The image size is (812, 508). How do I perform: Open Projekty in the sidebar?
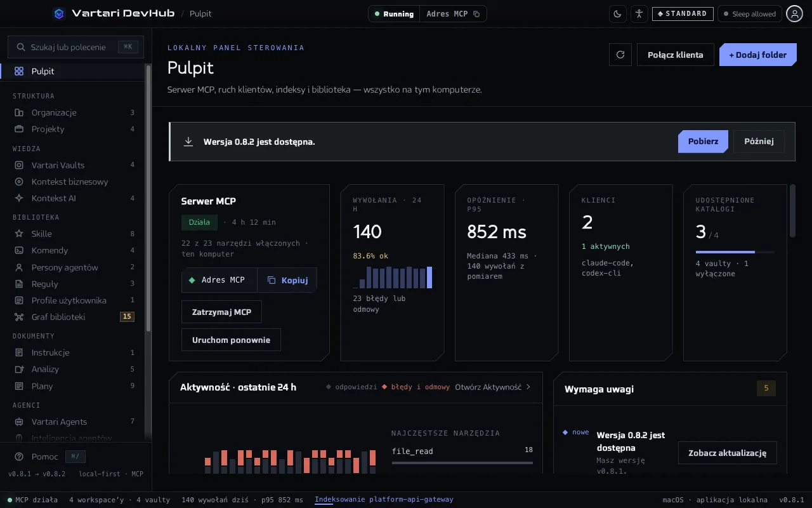pyautogui.click(x=73, y=129)
